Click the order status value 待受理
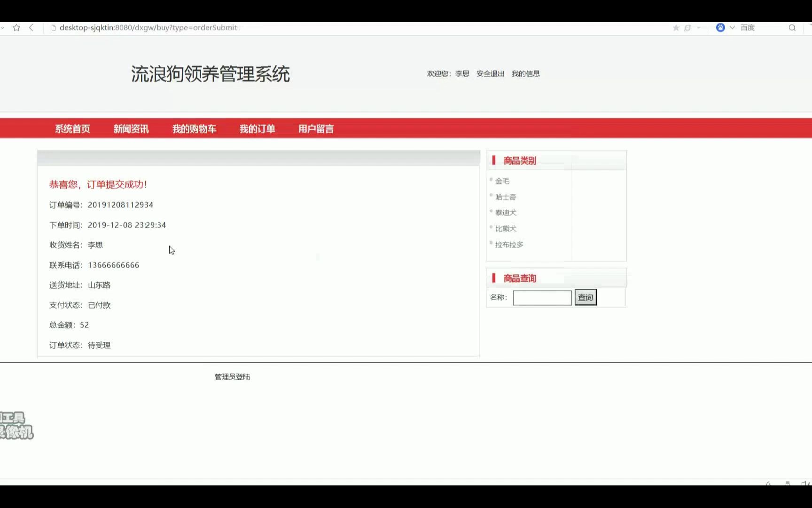Screen dimensions: 812x508 tap(99, 345)
